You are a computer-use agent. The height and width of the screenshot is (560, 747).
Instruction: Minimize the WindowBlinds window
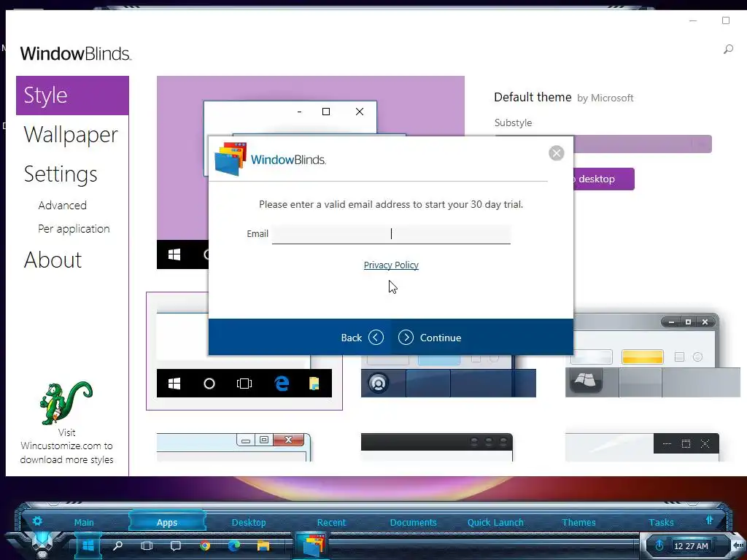click(693, 20)
